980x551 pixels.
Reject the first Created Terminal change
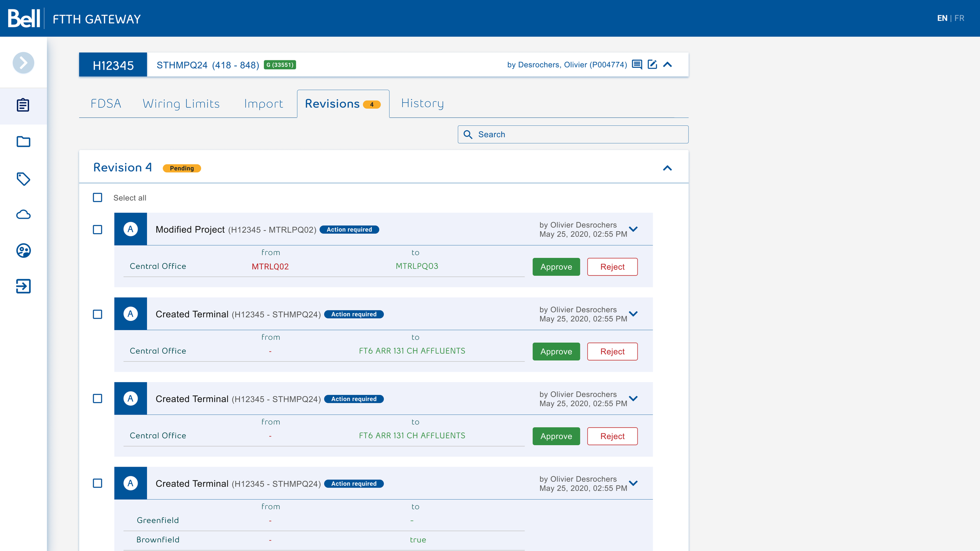click(612, 352)
